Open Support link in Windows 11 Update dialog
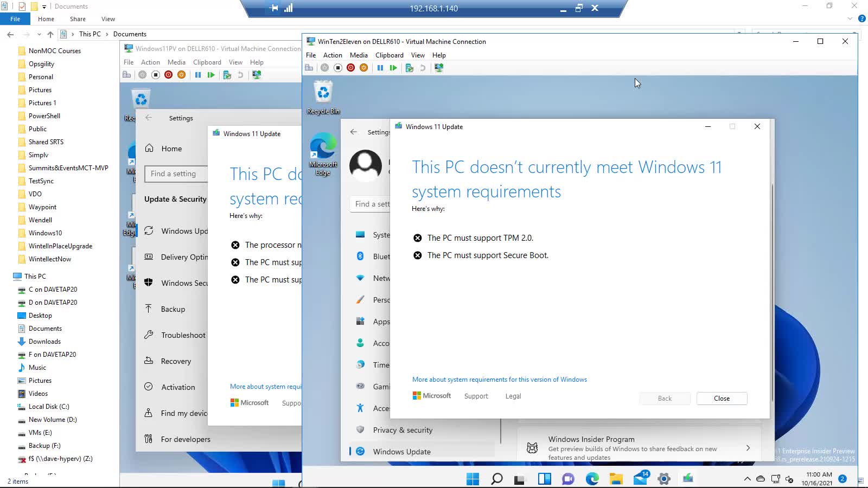Viewport: 868px width, 488px height. pyautogui.click(x=476, y=396)
